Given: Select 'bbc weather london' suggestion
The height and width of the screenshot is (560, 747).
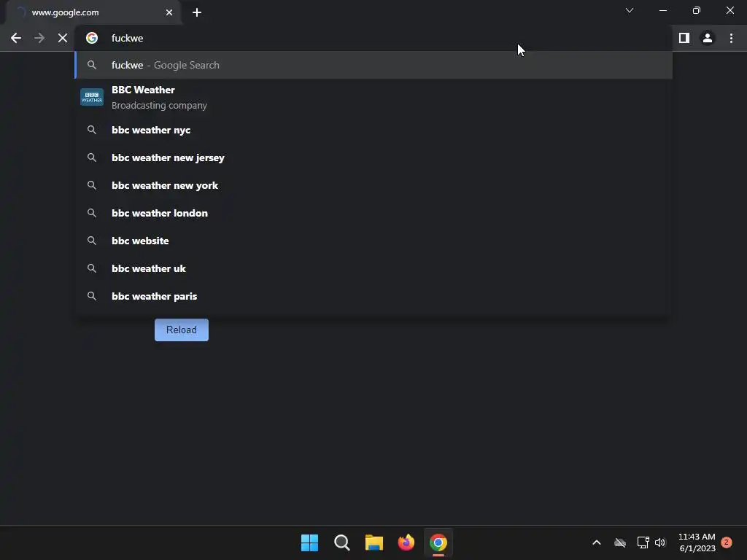Looking at the screenshot, I should coord(374,213).
